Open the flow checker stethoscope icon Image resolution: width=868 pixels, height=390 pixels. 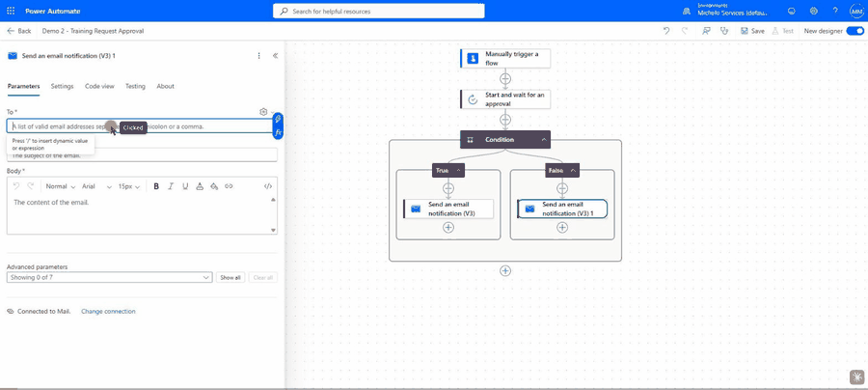pos(724,31)
